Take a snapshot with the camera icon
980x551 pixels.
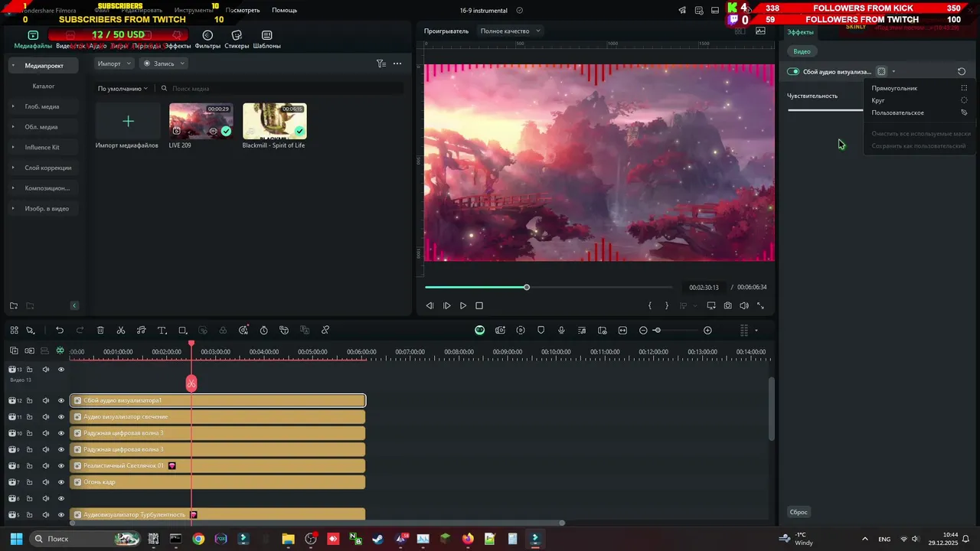727,305
